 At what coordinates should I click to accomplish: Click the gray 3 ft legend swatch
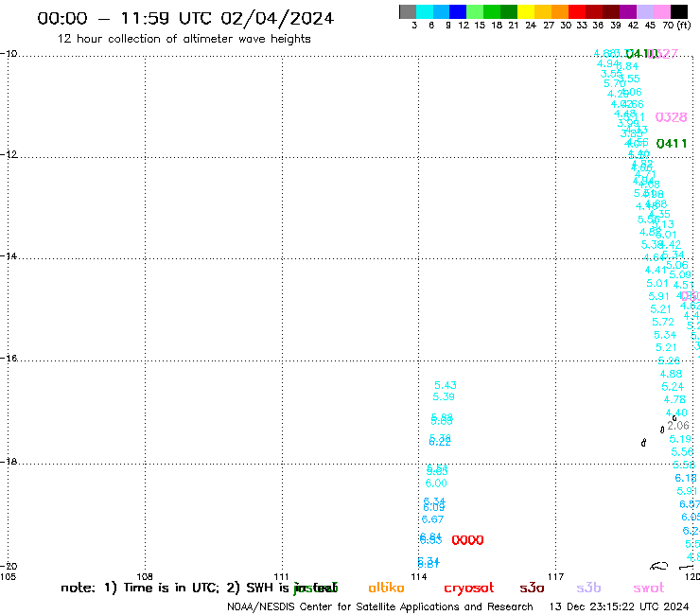coord(408,11)
